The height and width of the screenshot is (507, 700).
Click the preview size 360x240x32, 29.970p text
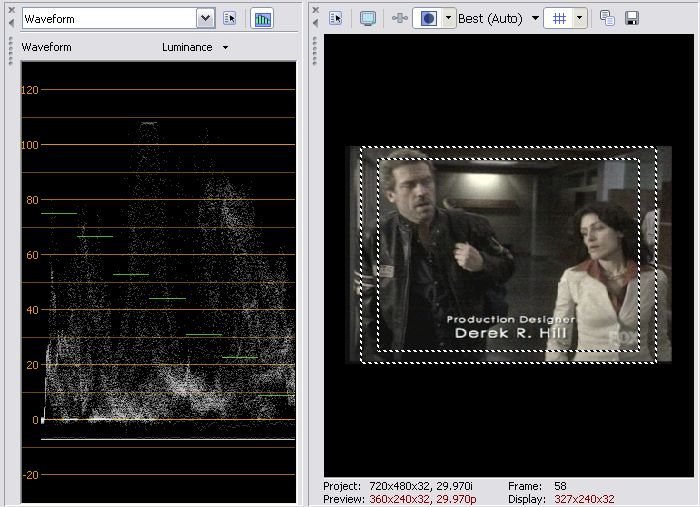pyautogui.click(x=423, y=499)
